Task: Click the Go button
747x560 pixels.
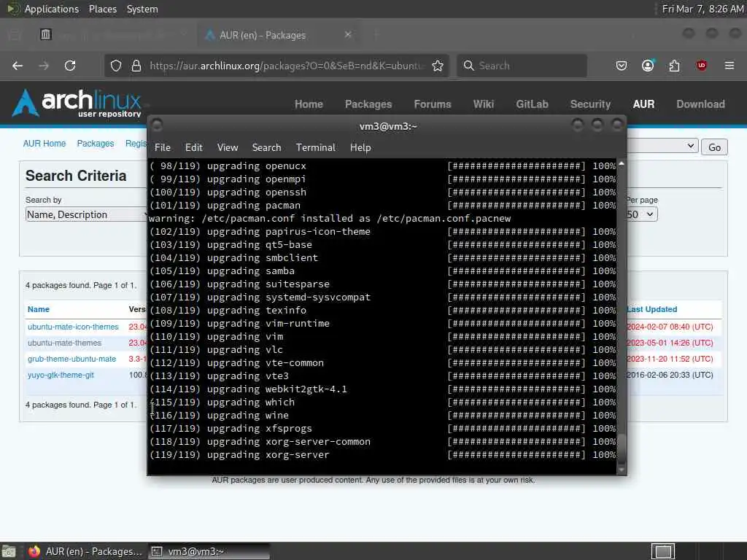Action: tap(714, 147)
